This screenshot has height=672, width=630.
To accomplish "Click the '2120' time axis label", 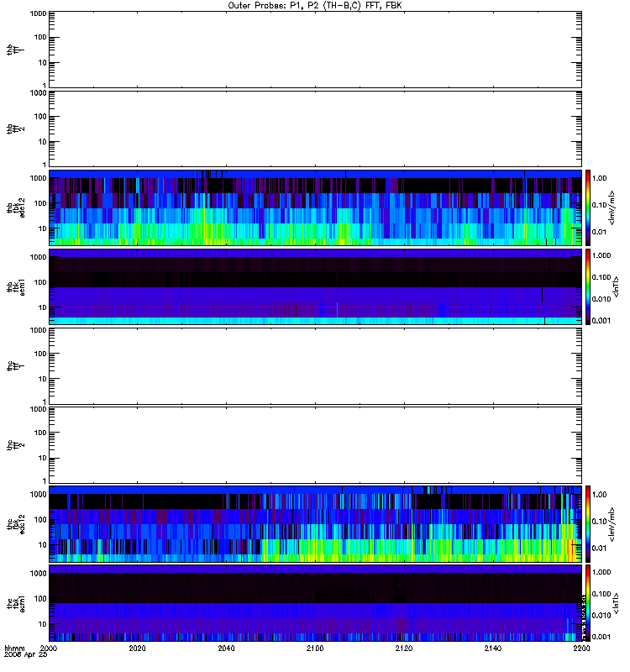I will pos(404,648).
